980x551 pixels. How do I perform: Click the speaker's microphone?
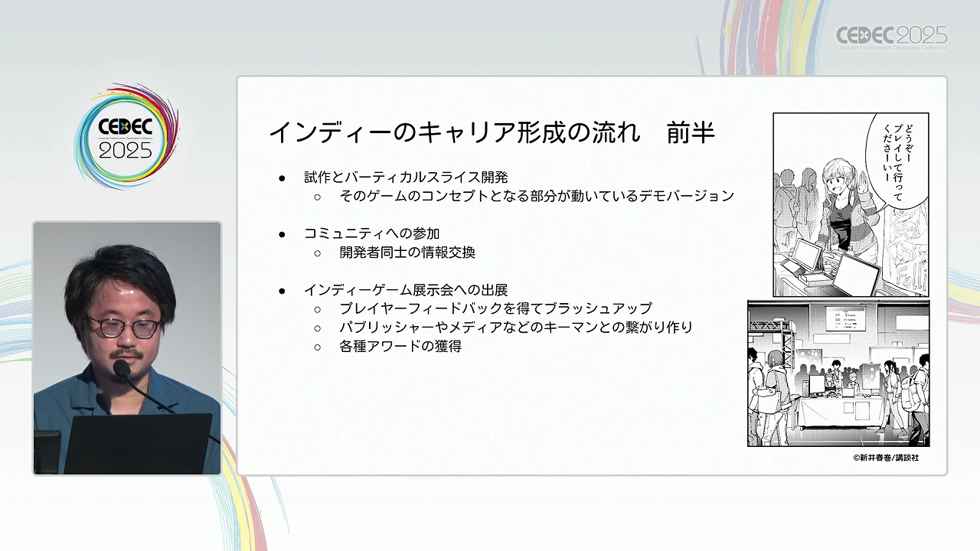point(122,369)
